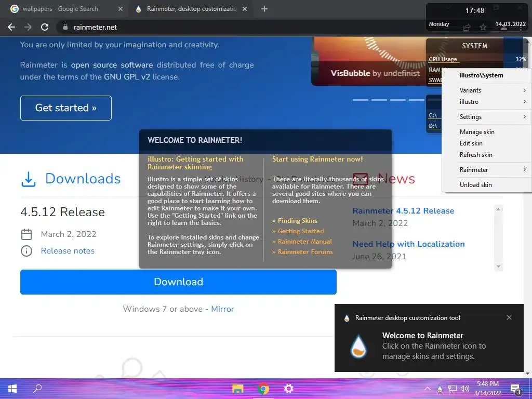
Task: Expand the illustro submenu
Action: tap(486, 102)
